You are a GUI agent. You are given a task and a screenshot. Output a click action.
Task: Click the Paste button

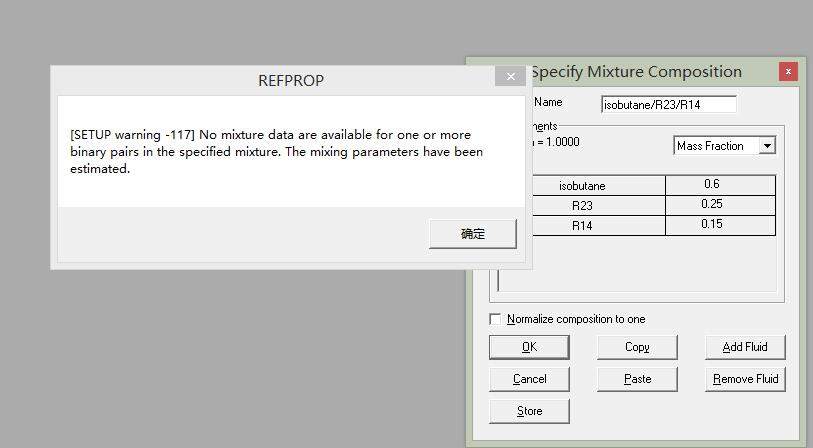point(637,379)
